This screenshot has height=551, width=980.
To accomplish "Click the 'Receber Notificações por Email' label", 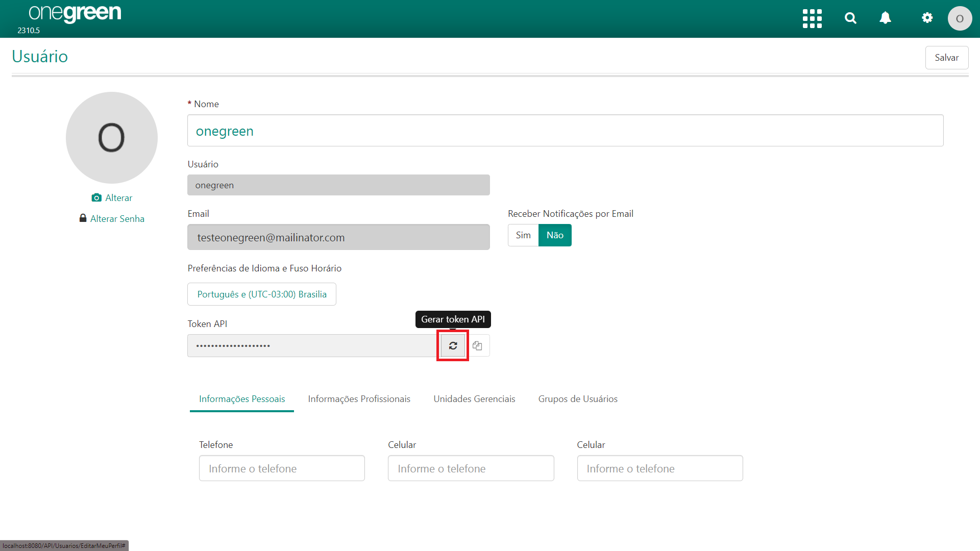I will (571, 214).
